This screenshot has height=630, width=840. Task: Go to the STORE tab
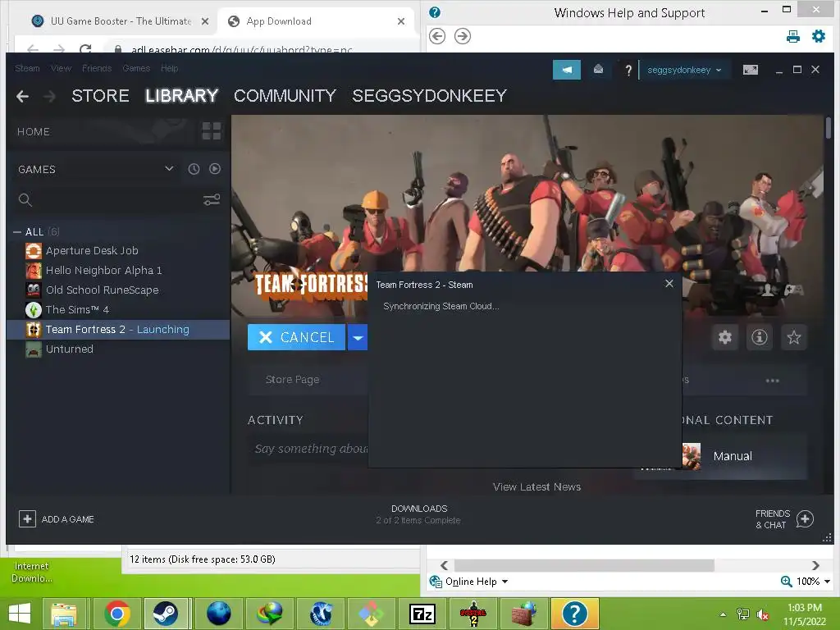[100, 96]
